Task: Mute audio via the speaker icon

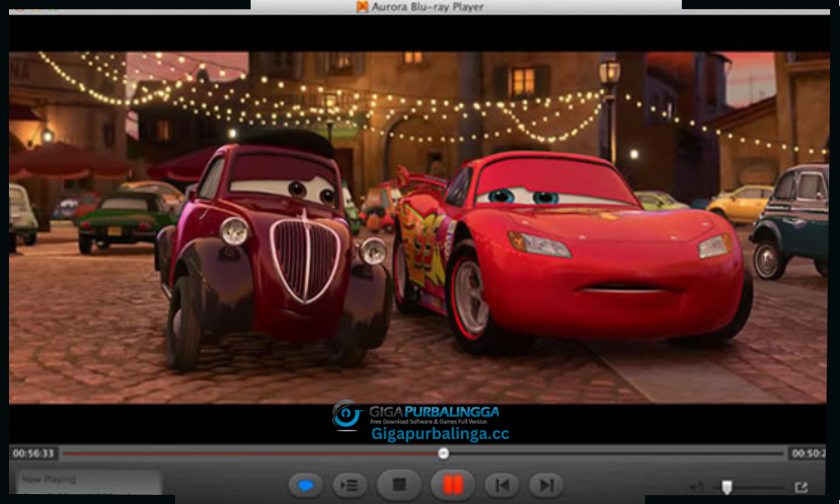Action: [x=696, y=487]
